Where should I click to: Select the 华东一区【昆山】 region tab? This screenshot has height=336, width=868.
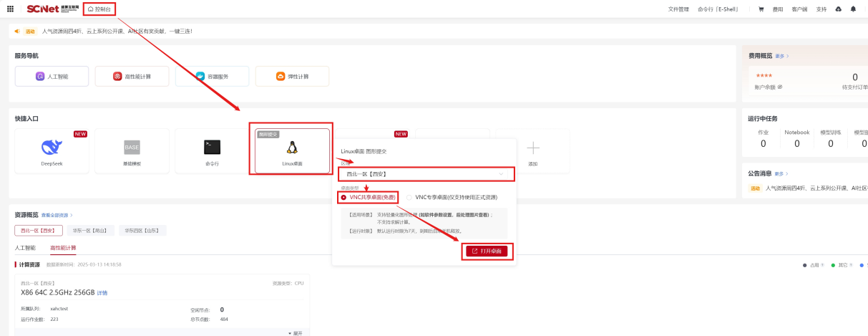(x=89, y=231)
